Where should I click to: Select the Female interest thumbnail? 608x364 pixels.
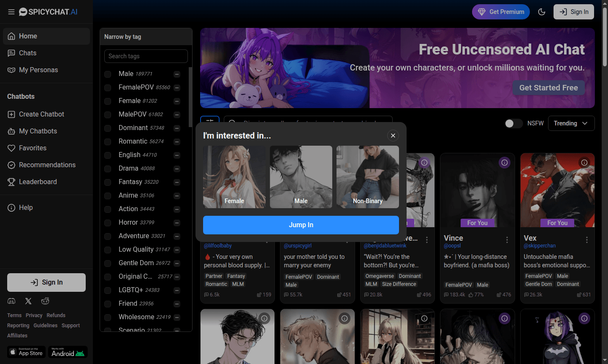coord(234,177)
